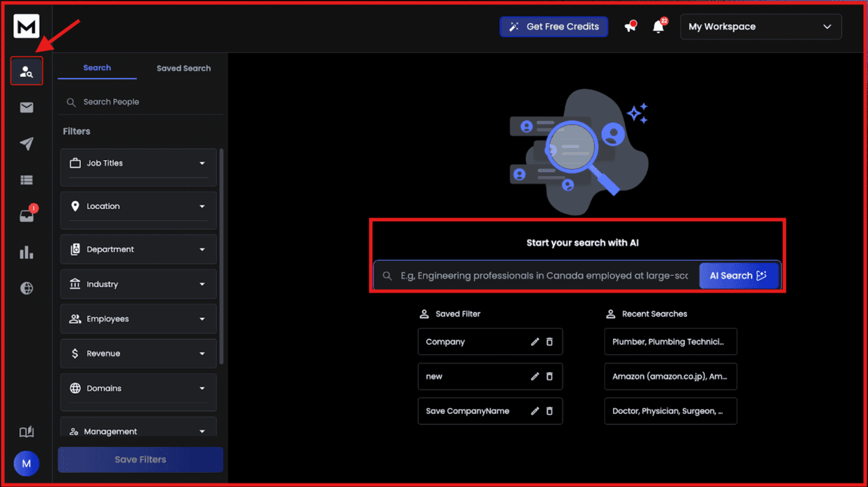
Task: Click the send campaigns paper plane icon
Action: click(26, 144)
